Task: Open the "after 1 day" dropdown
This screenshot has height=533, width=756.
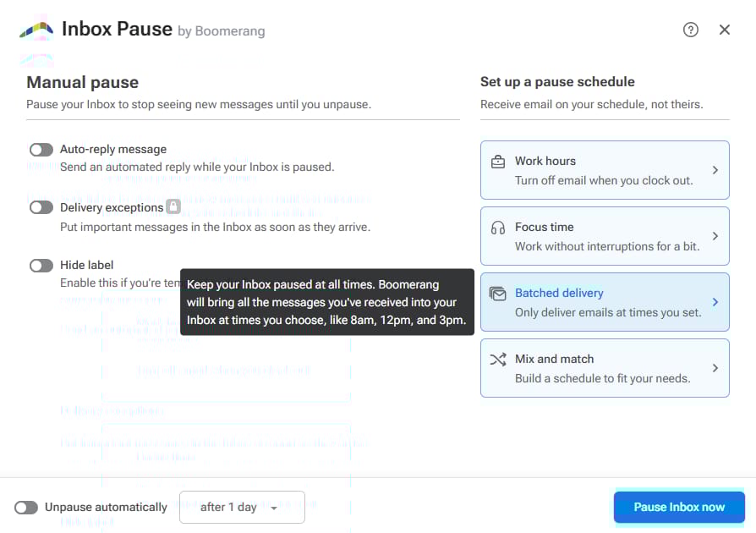Action: (241, 508)
